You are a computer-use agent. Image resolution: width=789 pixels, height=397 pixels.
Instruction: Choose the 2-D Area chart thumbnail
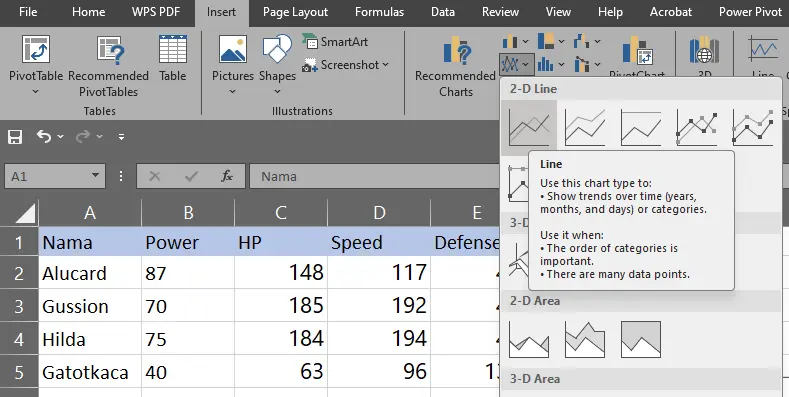click(529, 340)
